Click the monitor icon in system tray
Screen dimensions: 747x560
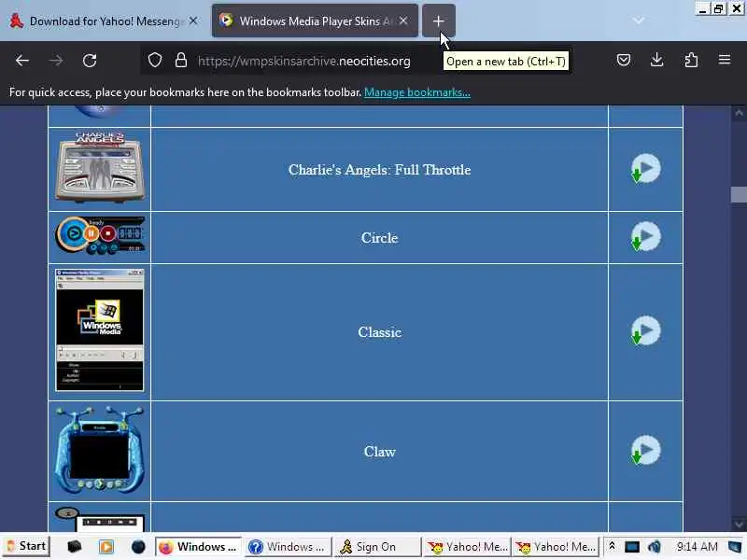pos(632,547)
